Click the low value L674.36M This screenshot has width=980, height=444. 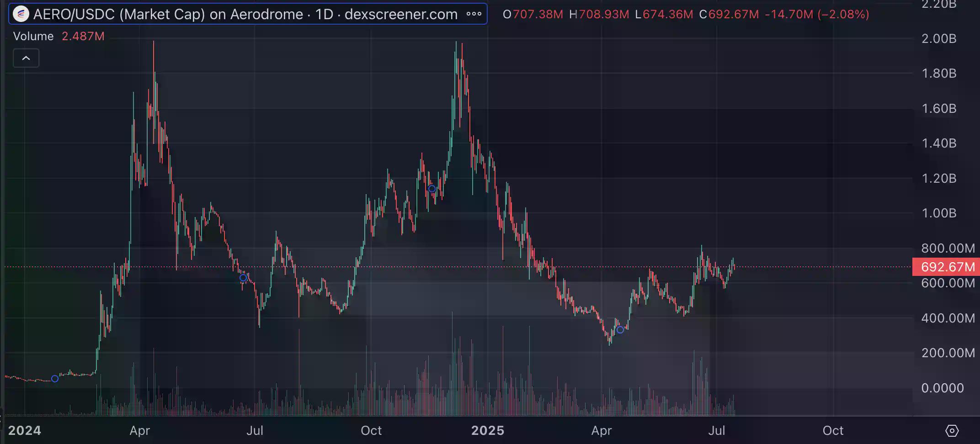[664, 15]
